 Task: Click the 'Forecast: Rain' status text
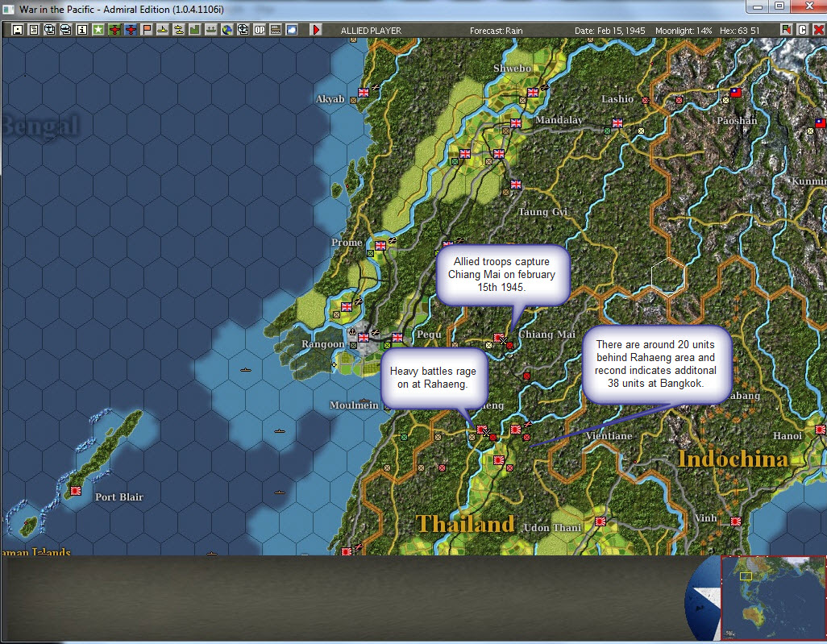pyautogui.click(x=497, y=31)
